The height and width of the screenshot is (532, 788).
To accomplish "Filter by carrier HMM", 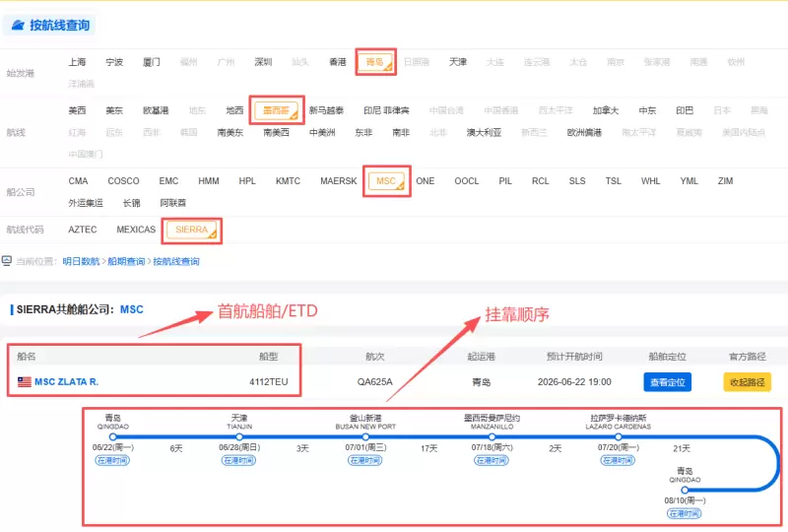I will (x=209, y=181).
